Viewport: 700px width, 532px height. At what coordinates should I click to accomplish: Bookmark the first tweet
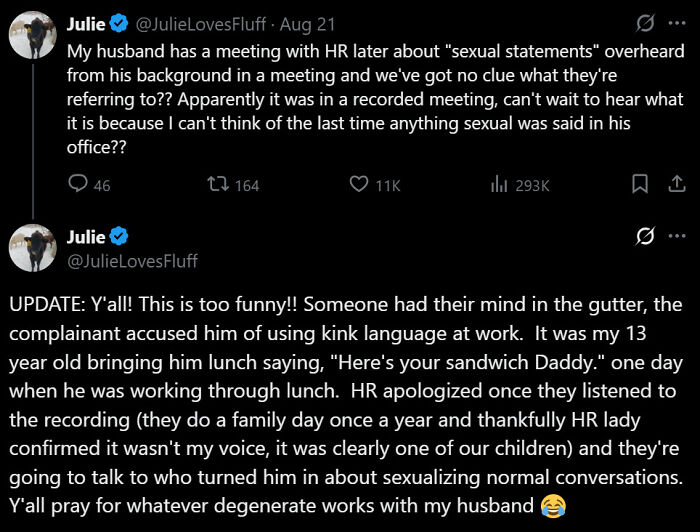coord(642,184)
